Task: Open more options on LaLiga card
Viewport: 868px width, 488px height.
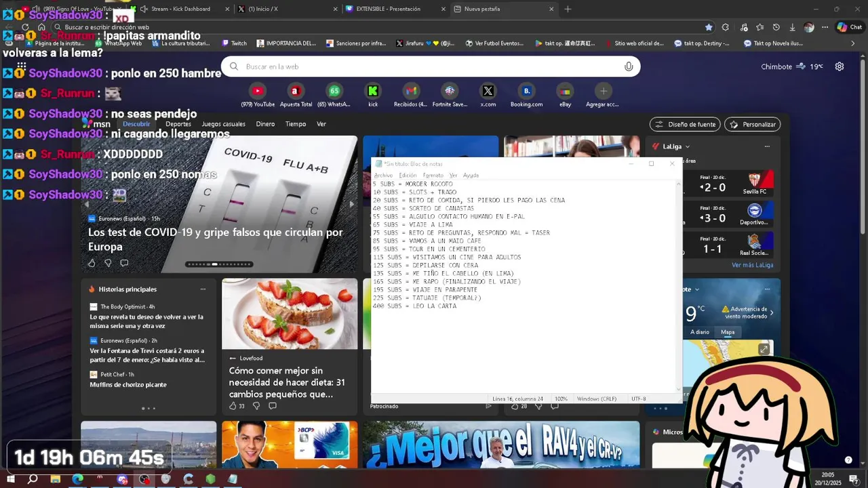Action: pyautogui.click(x=767, y=146)
